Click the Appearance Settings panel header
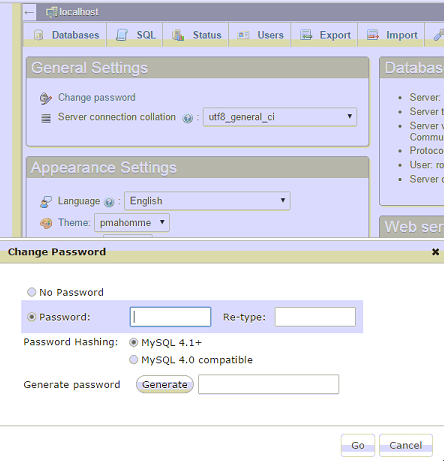This screenshot has height=461, width=444. pos(198,168)
